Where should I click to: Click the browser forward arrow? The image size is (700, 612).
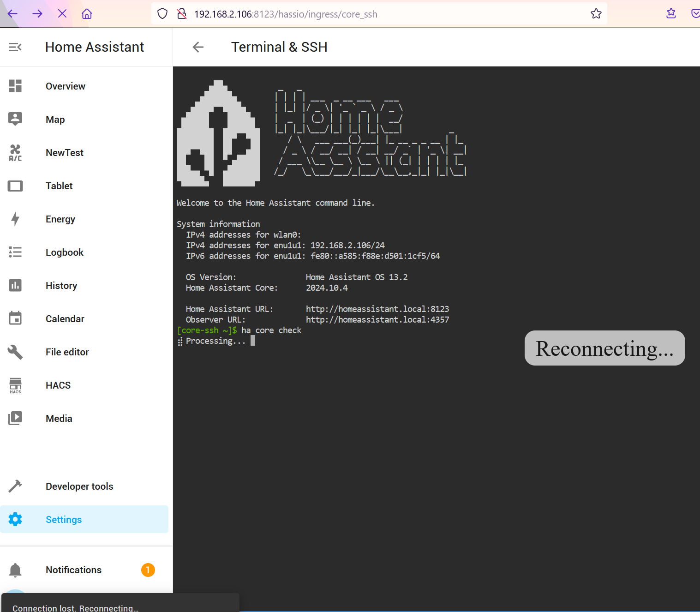point(37,13)
